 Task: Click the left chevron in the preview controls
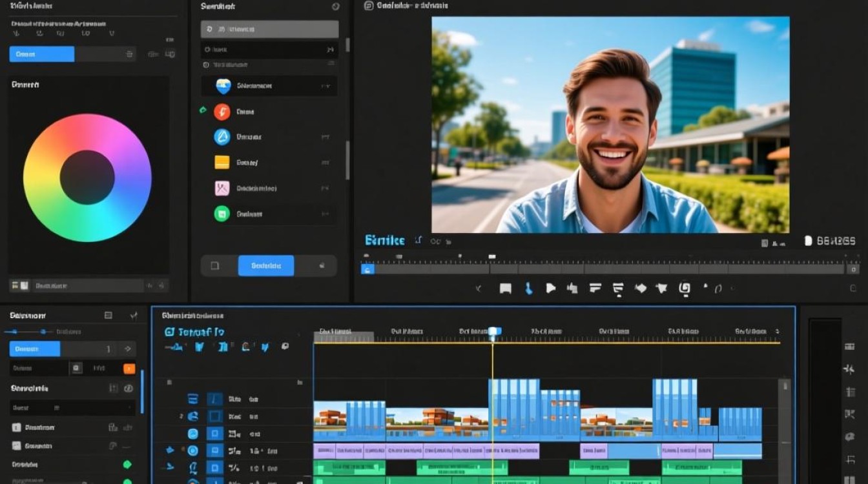pyautogui.click(x=479, y=288)
